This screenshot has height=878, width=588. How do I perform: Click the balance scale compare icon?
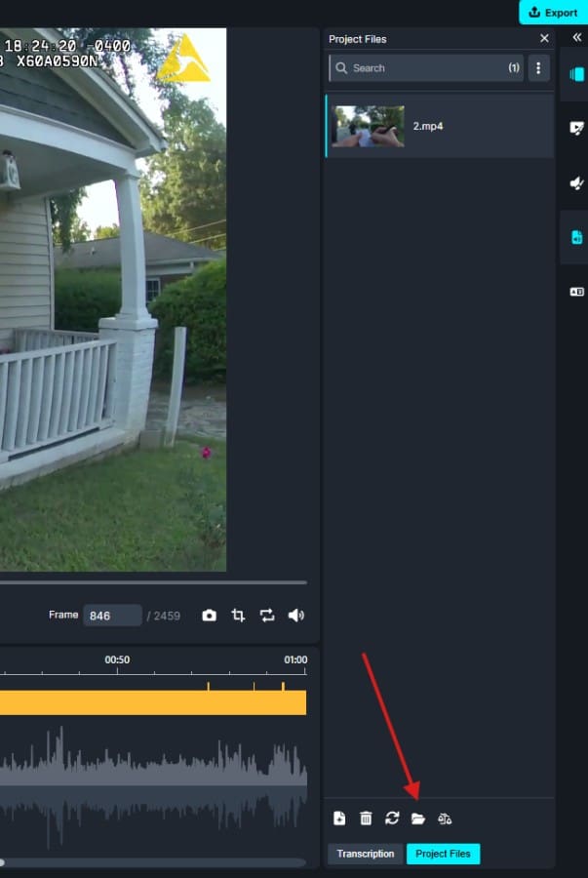445,818
